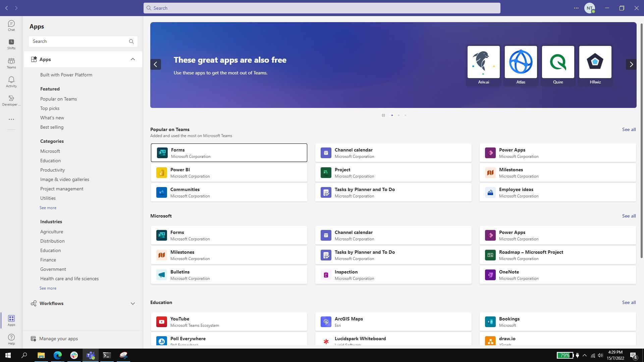This screenshot has width=644, height=362.
Task: Collapse the Apps section chevron
Action: coord(133,59)
